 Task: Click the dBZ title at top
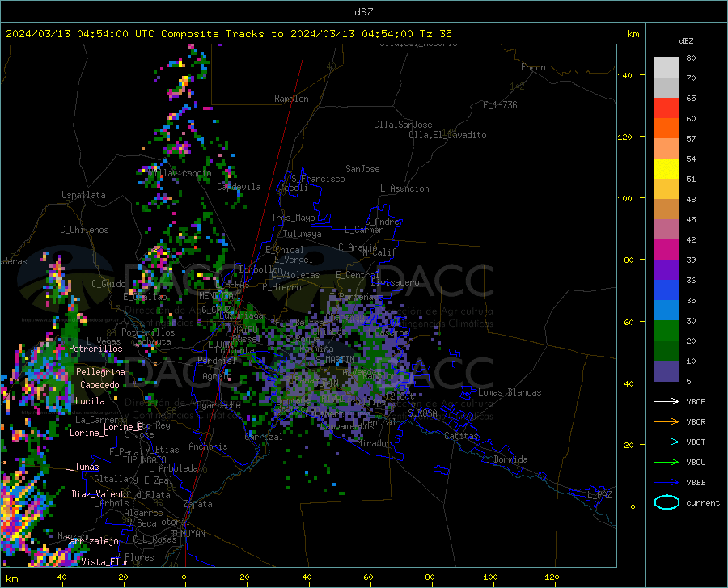(363, 12)
